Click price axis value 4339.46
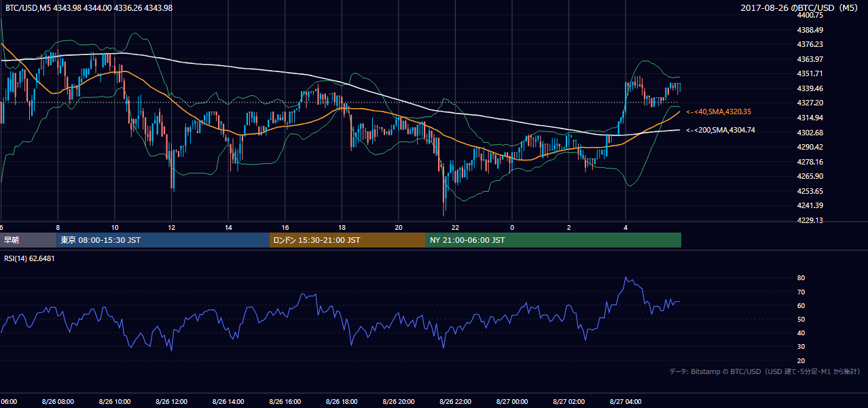The image size is (868, 408). pos(810,88)
